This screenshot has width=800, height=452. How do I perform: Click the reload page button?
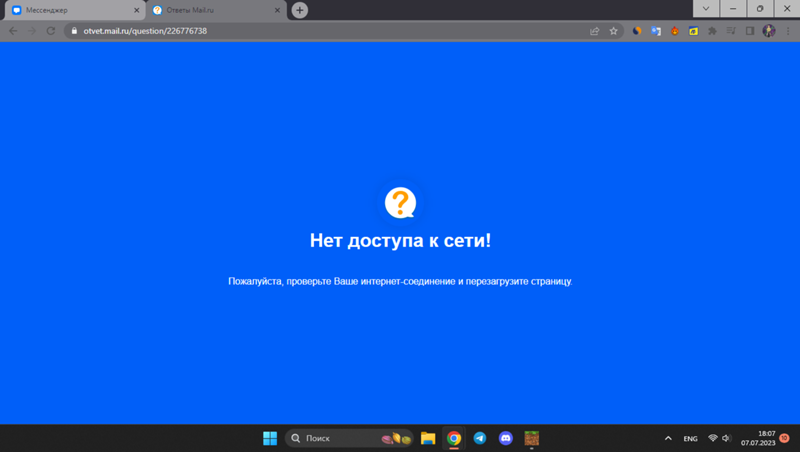point(50,31)
